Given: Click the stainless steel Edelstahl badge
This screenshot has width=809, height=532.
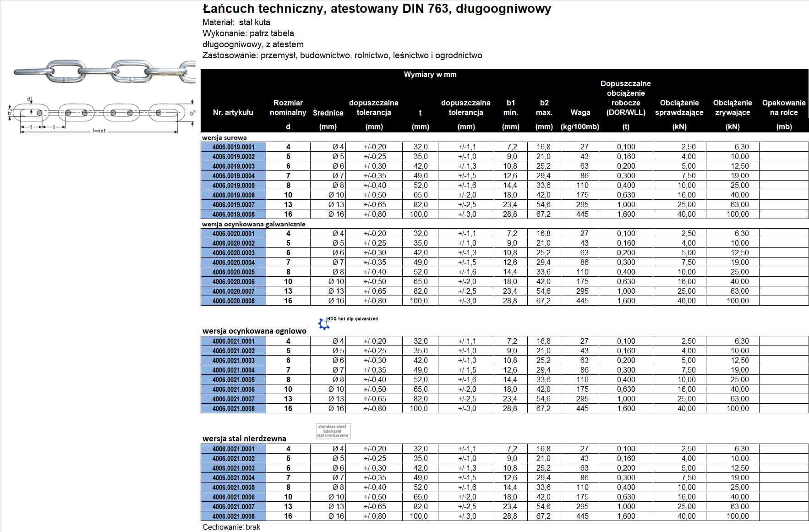Looking at the screenshot, I should (x=333, y=431).
